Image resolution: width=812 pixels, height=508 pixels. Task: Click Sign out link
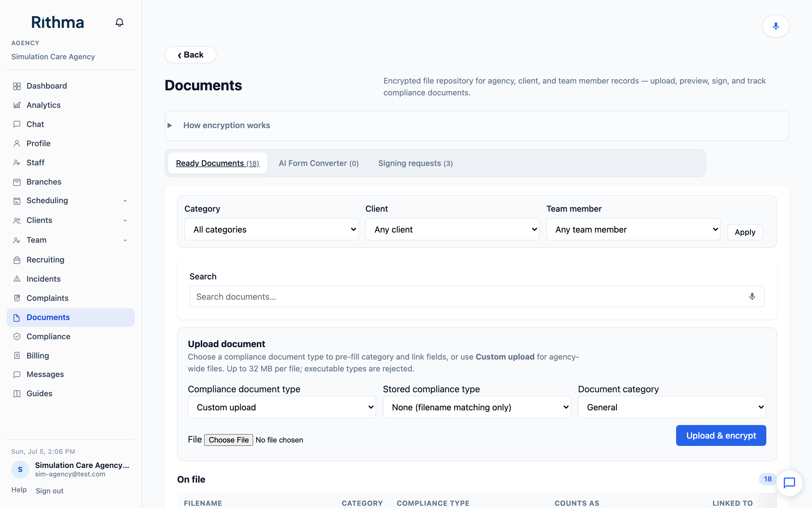pos(49,491)
